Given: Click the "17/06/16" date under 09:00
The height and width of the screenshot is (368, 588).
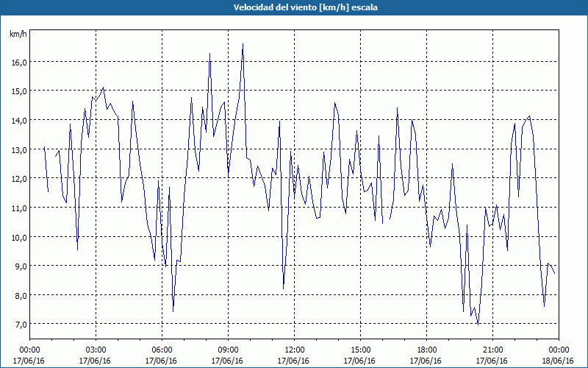Looking at the screenshot, I should pyautogui.click(x=227, y=361).
